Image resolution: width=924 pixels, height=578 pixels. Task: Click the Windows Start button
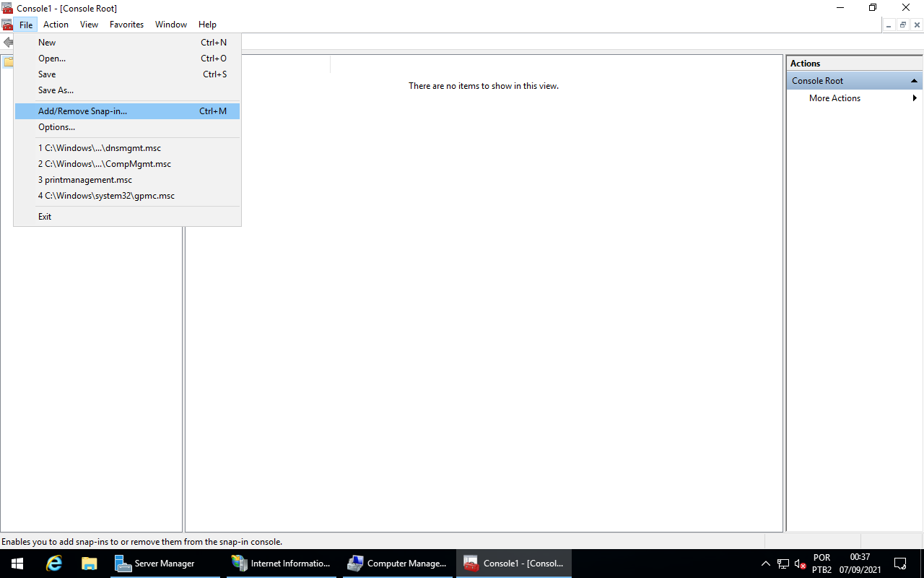(x=17, y=564)
